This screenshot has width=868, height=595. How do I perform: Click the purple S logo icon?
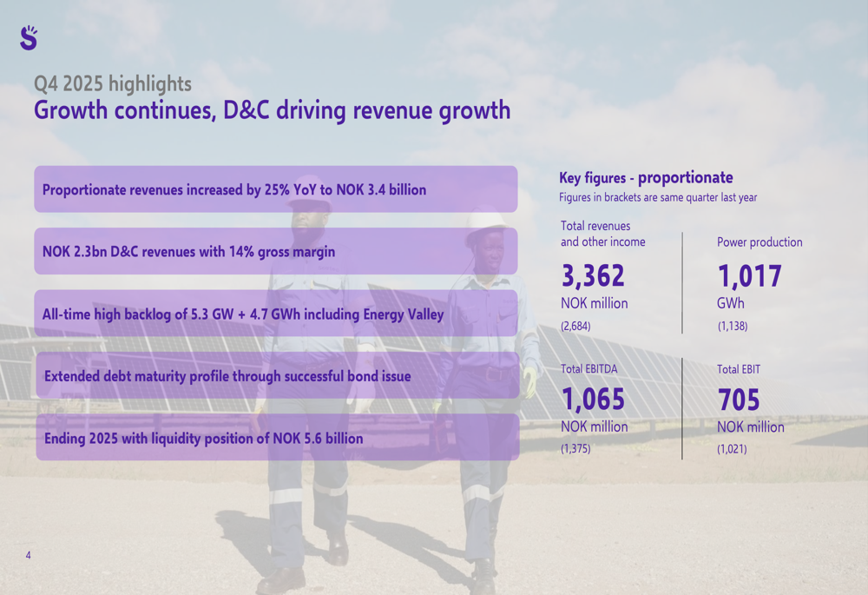tap(29, 37)
